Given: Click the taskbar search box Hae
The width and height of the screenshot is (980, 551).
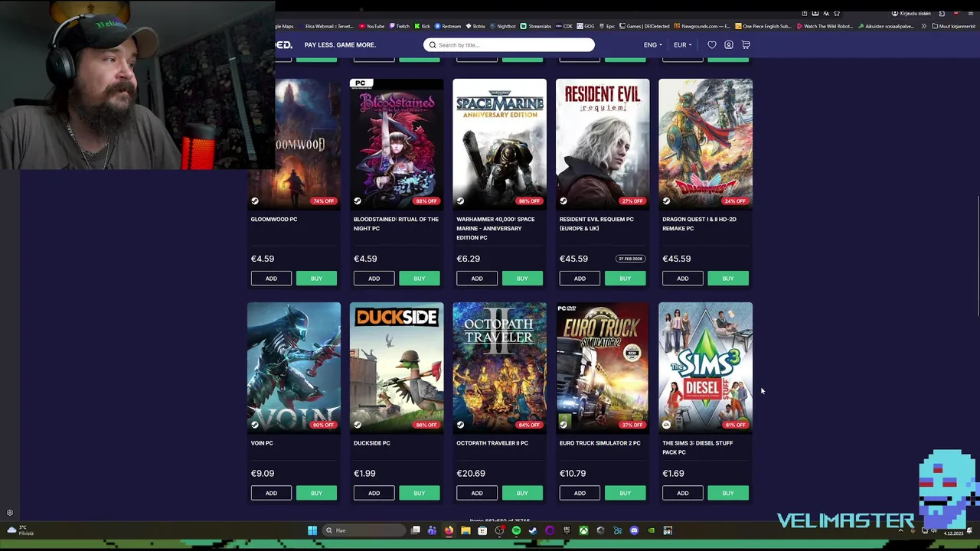Looking at the screenshot, I should point(363,530).
